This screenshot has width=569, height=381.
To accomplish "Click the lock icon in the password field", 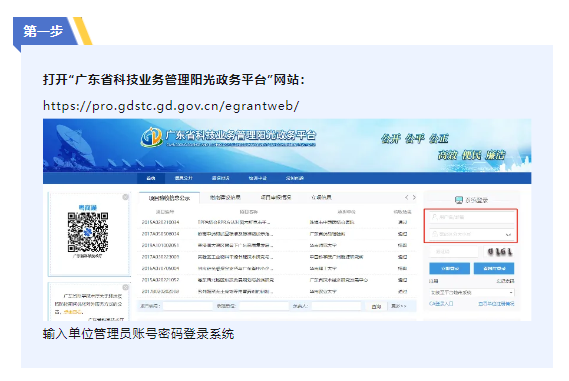I will [434, 234].
